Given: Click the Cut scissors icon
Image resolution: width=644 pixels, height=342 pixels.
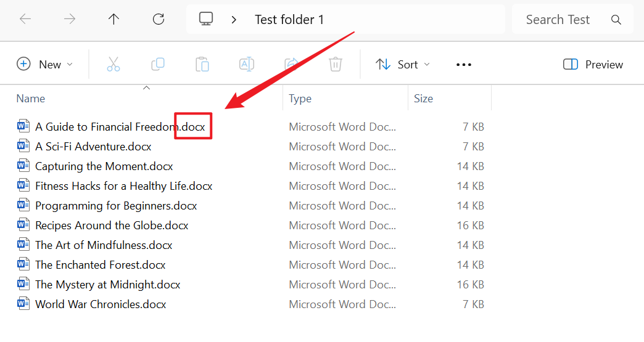Looking at the screenshot, I should coord(114,64).
